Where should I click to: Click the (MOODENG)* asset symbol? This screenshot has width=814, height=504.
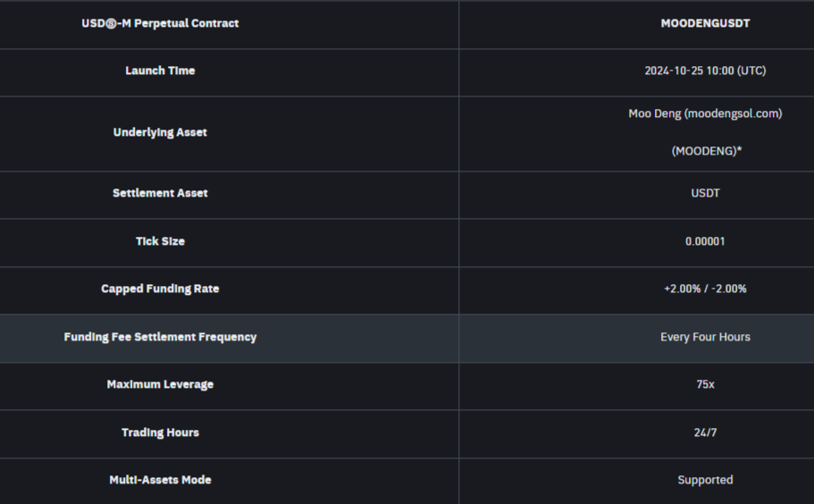(x=706, y=151)
